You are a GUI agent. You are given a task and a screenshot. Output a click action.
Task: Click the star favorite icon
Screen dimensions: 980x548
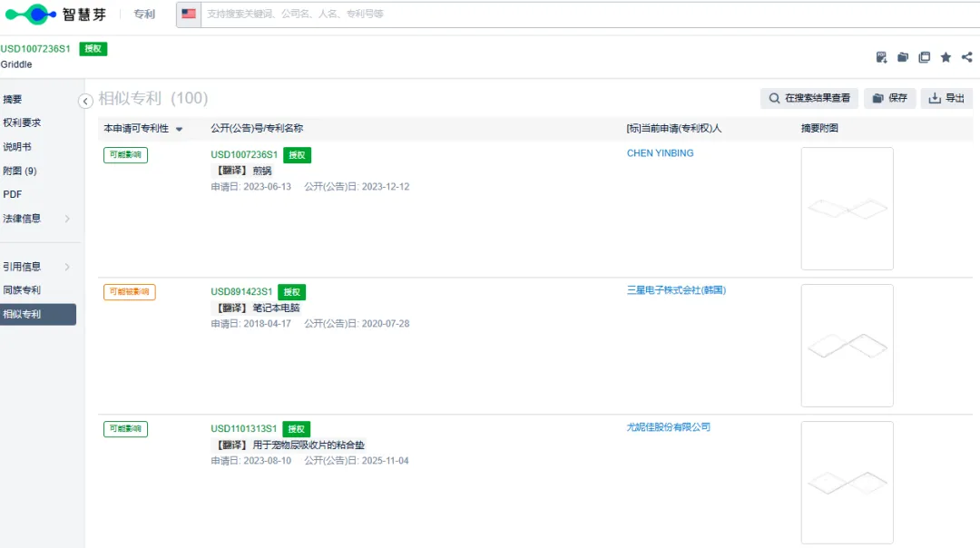[946, 57]
